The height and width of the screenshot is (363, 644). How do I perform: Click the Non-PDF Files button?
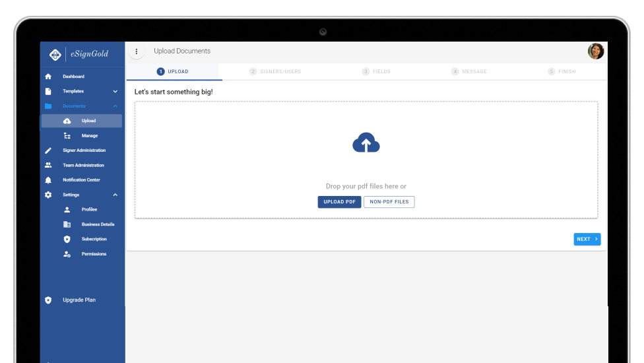[389, 202]
